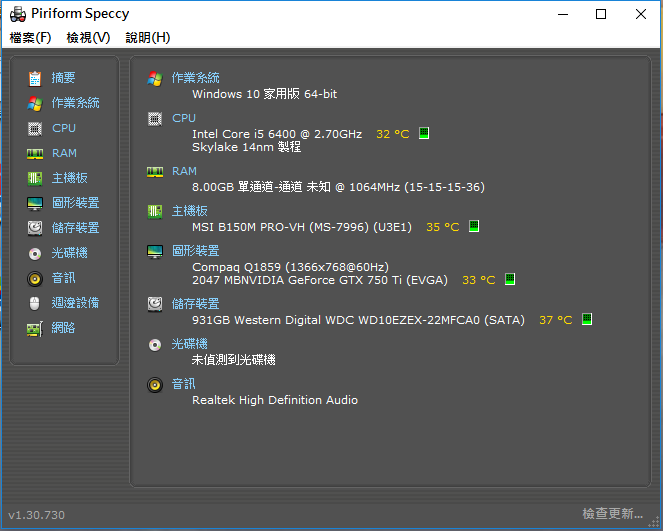This screenshot has height=531, width=663.
Task: Click Compaq Q1859 monitor line
Action: (x=290, y=267)
